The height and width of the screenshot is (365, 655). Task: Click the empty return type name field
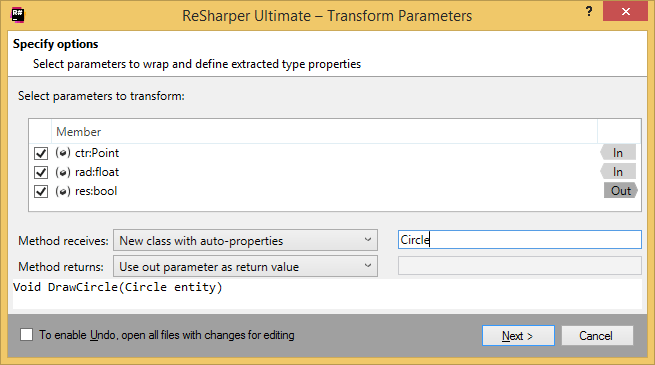click(520, 266)
